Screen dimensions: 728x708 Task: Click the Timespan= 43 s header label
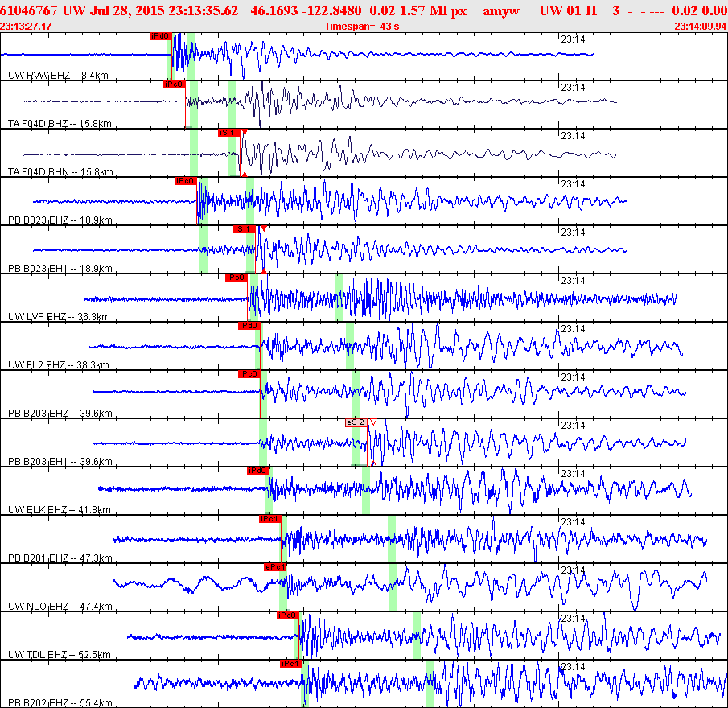[361, 27]
